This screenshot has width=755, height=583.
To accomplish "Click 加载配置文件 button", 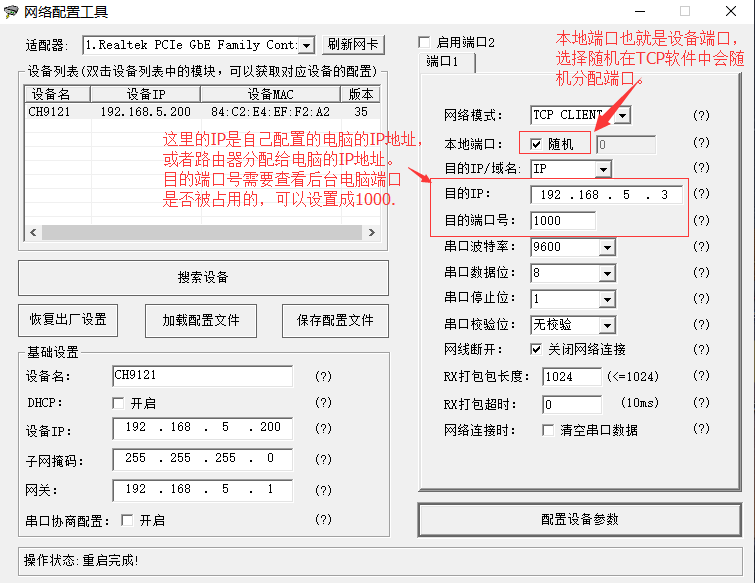I will click(x=201, y=320).
